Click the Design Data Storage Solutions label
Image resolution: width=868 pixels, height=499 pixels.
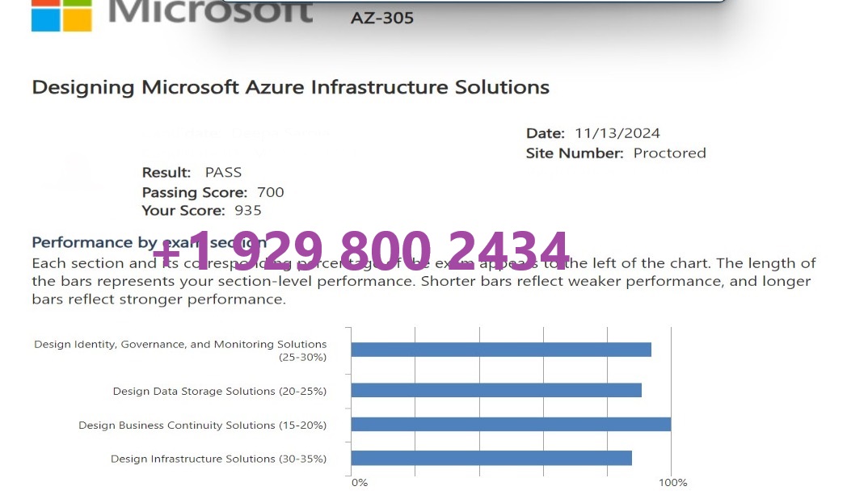(x=220, y=391)
